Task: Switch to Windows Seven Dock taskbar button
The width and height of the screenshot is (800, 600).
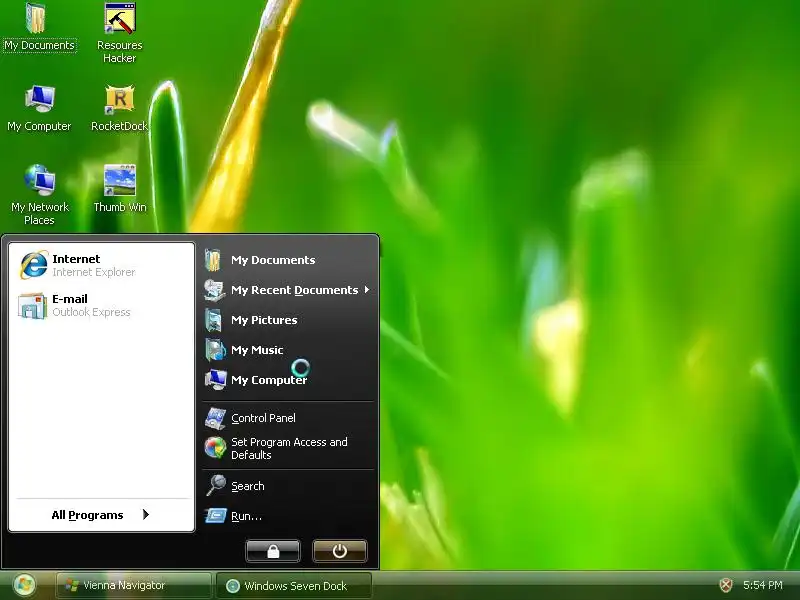Action: click(294, 585)
